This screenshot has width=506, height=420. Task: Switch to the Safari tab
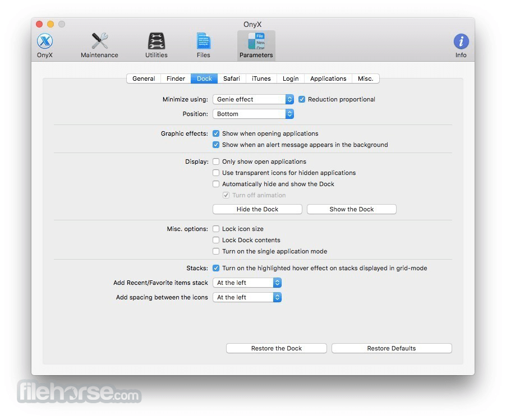[231, 79]
